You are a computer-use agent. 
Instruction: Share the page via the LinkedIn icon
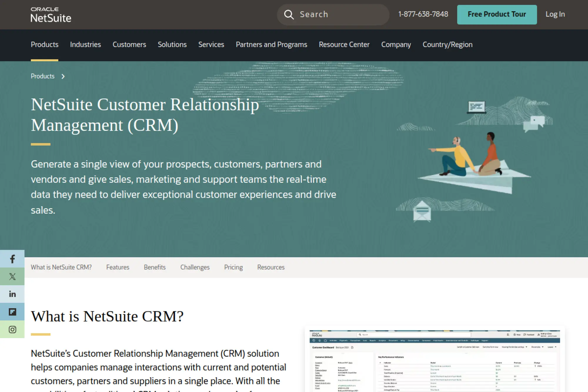(12, 294)
